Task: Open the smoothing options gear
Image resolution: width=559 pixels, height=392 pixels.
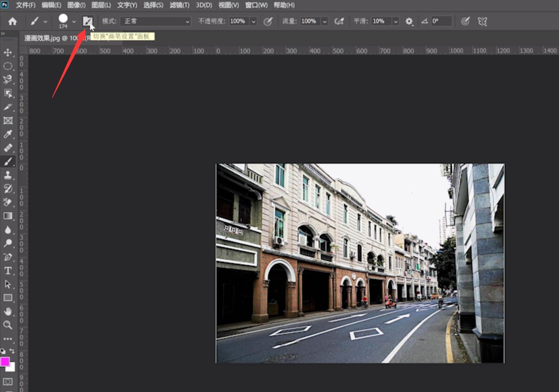Action: 409,21
